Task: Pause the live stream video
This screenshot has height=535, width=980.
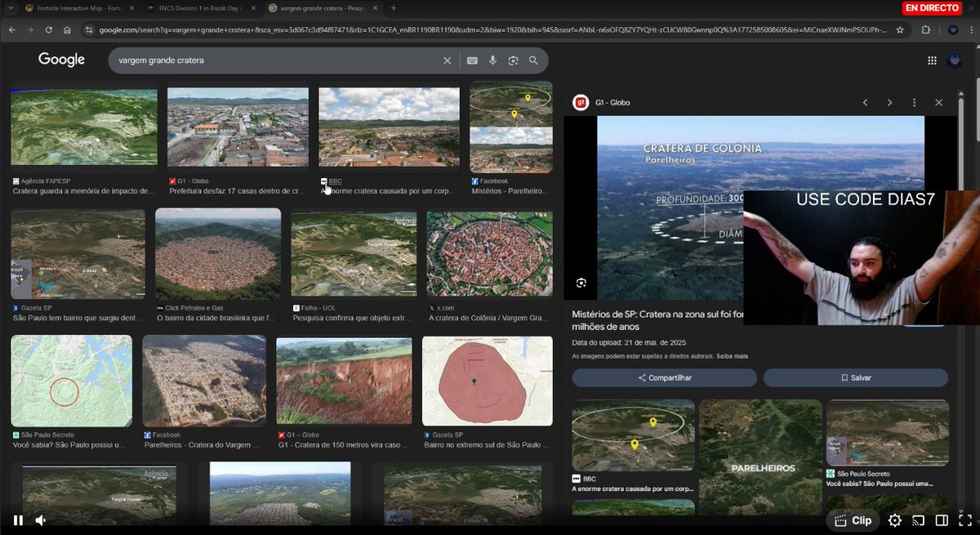Action: (18, 520)
